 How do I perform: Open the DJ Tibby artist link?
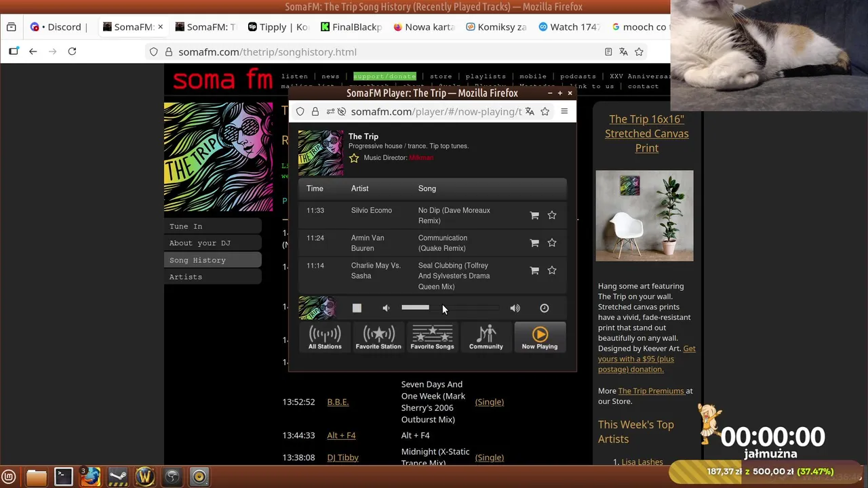tap(342, 457)
